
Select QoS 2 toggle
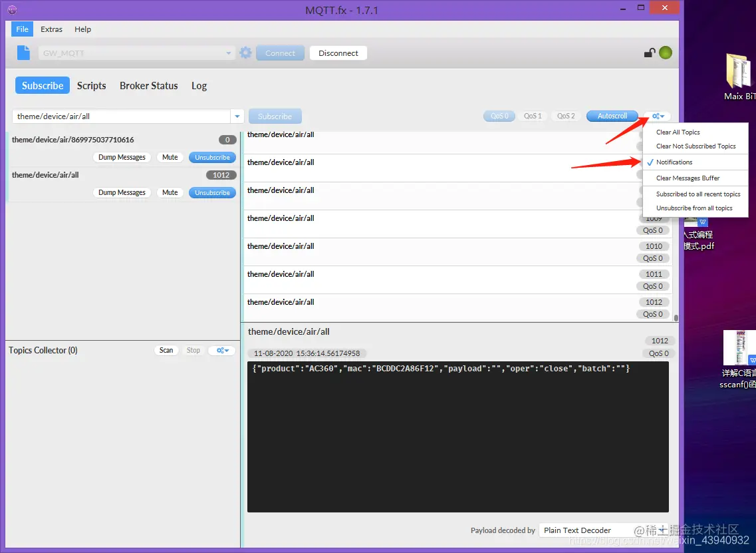pos(566,116)
